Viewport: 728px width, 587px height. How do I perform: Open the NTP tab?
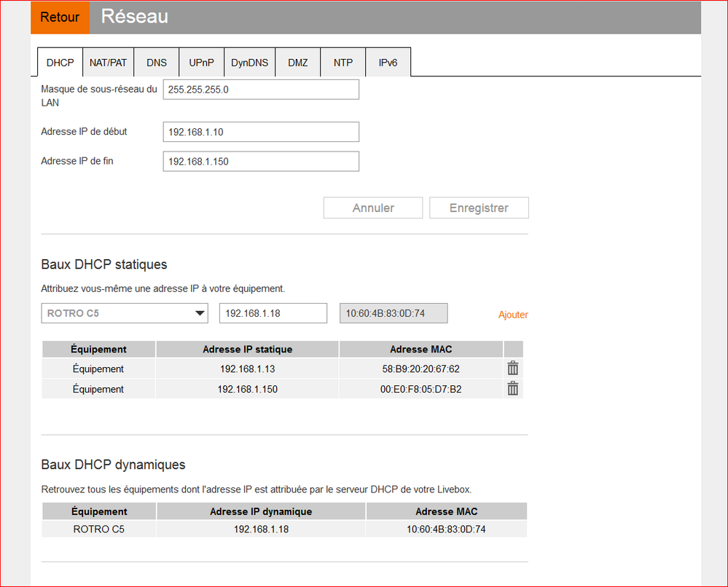point(343,63)
